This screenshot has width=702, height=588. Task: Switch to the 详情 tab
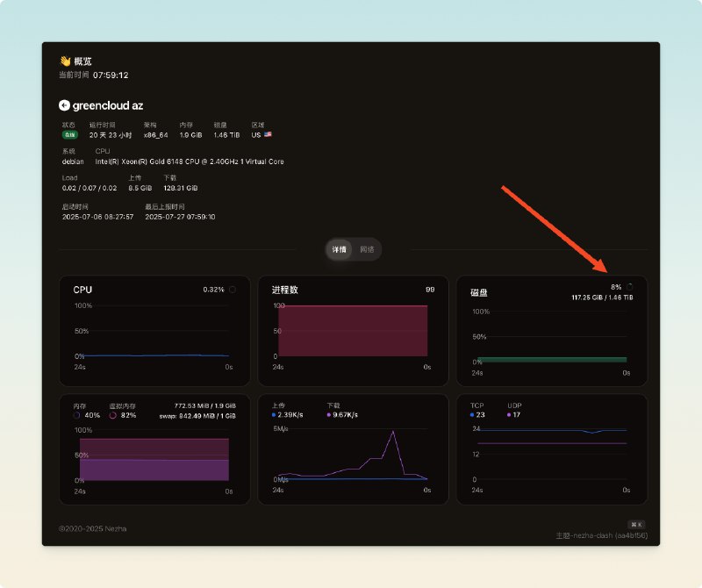339,249
